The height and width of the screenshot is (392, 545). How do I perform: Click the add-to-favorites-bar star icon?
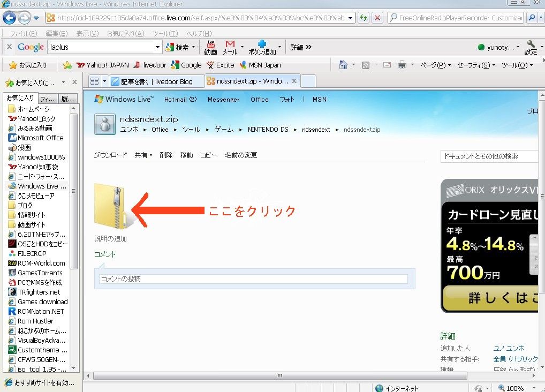[67, 65]
